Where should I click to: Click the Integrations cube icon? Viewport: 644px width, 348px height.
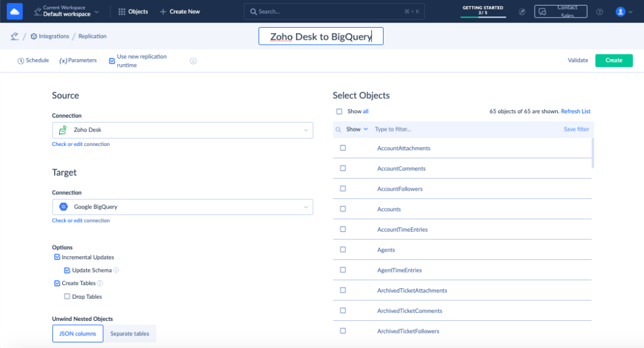pos(34,36)
